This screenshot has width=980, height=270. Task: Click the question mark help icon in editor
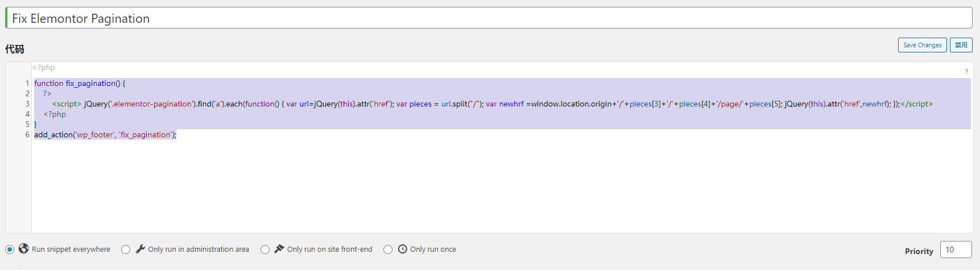tap(966, 72)
